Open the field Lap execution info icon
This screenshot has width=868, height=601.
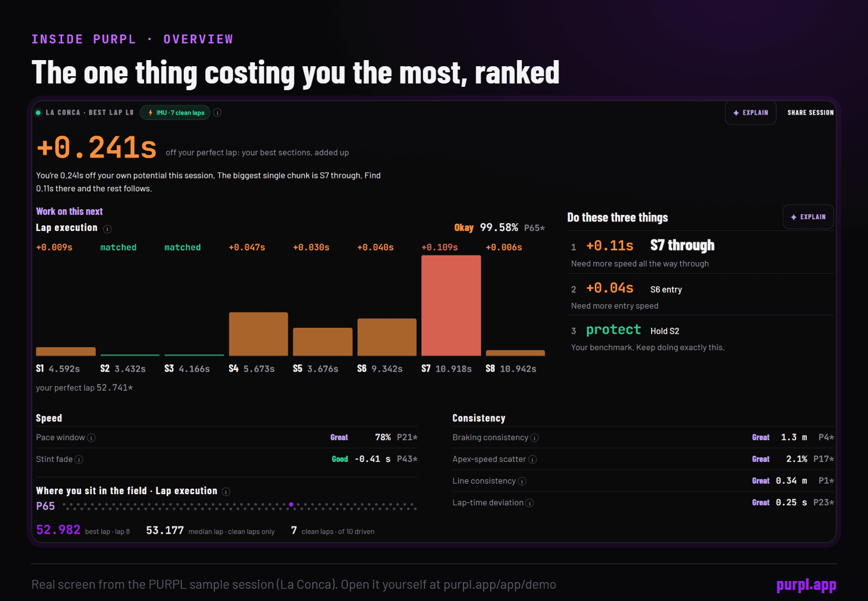(226, 491)
